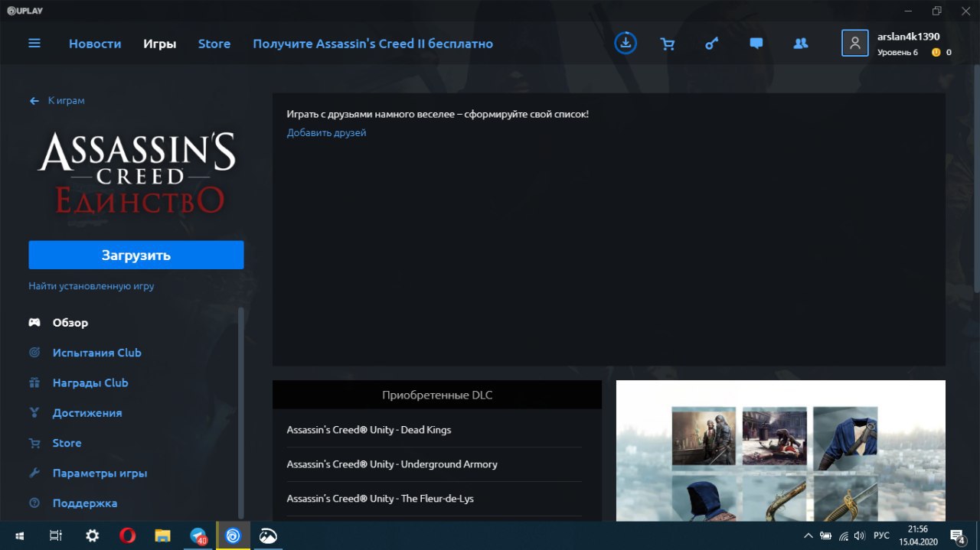The width and height of the screenshot is (980, 550).
Task: Click the wrench icon beside Параметры игры
Action: pos(34,473)
